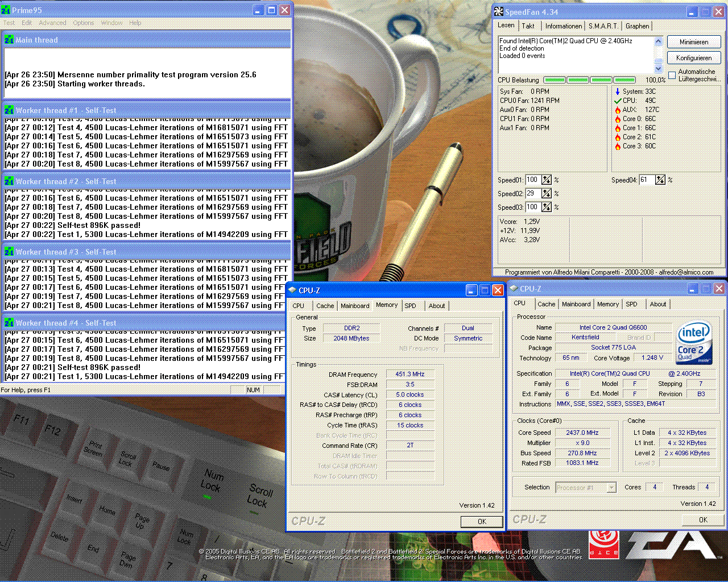
Task: Click the Worker thread #4 window icon
Action: tap(9, 323)
